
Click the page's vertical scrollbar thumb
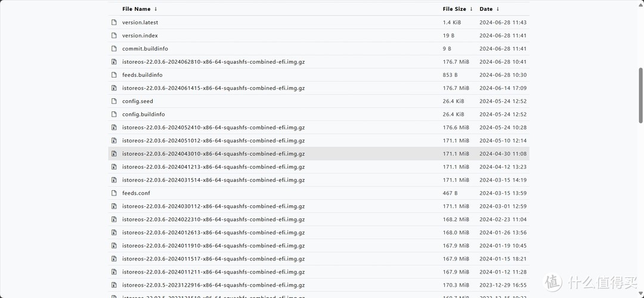point(640,95)
